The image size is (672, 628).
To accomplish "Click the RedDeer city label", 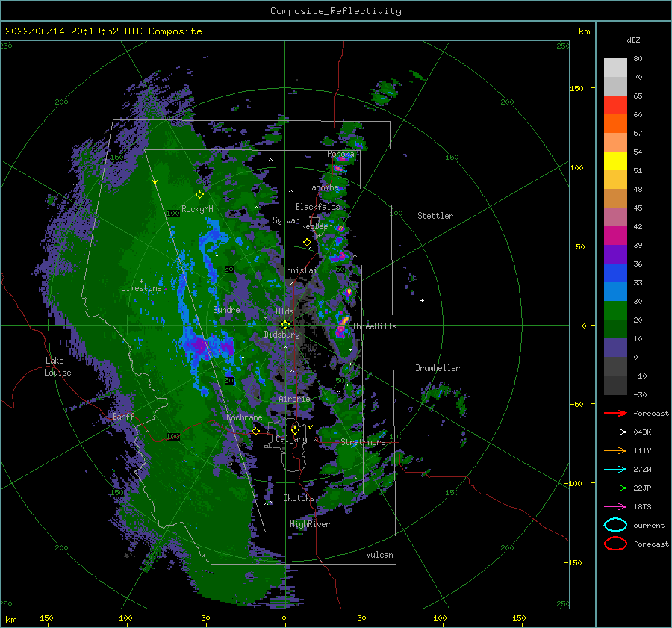I will tap(317, 226).
